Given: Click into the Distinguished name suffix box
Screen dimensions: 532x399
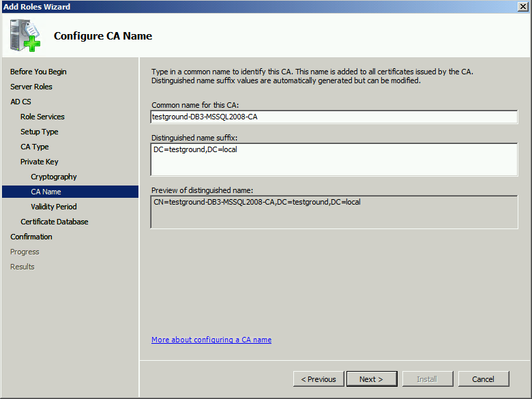Looking at the screenshot, I should click(334, 160).
